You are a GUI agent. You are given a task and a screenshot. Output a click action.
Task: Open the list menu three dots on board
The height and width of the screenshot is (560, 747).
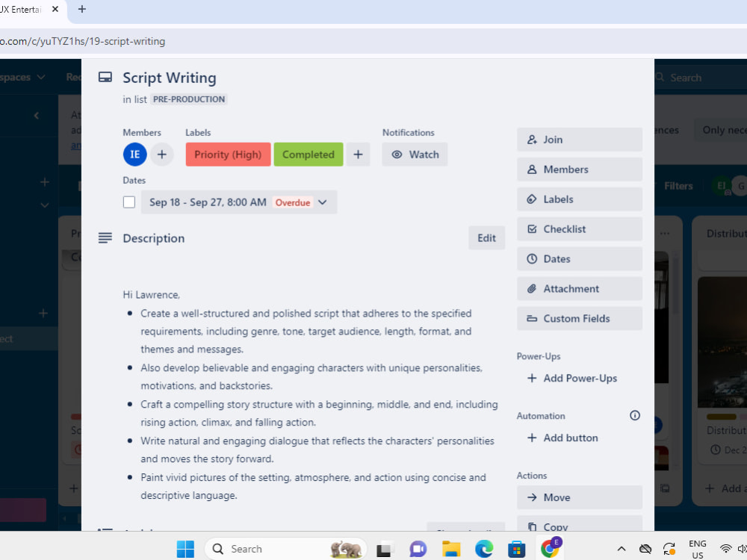click(665, 233)
